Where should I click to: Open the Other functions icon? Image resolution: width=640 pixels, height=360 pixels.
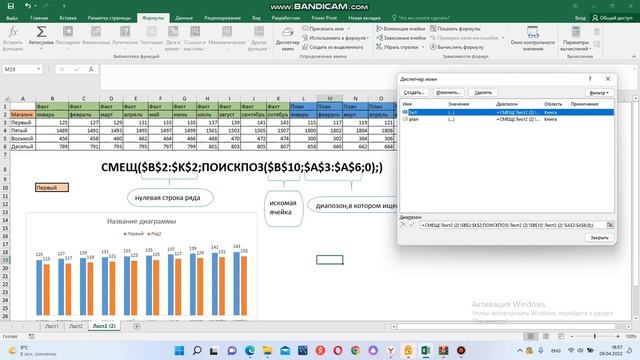(x=258, y=32)
